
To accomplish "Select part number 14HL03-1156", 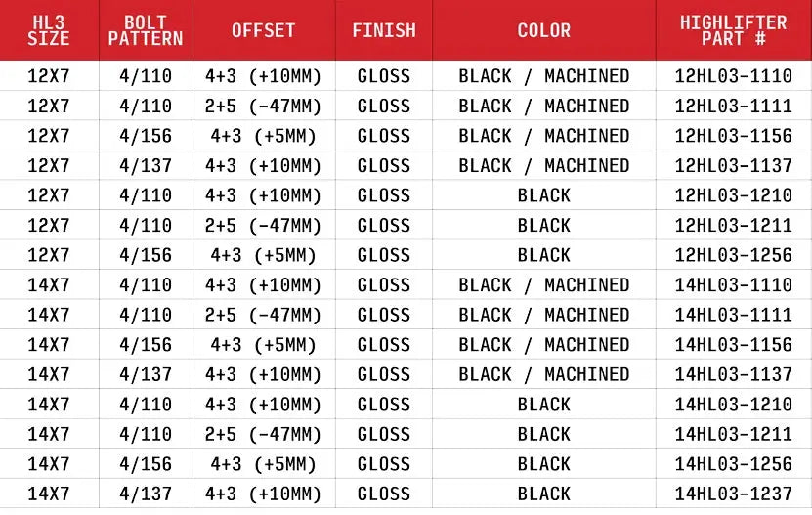I will [x=734, y=345].
